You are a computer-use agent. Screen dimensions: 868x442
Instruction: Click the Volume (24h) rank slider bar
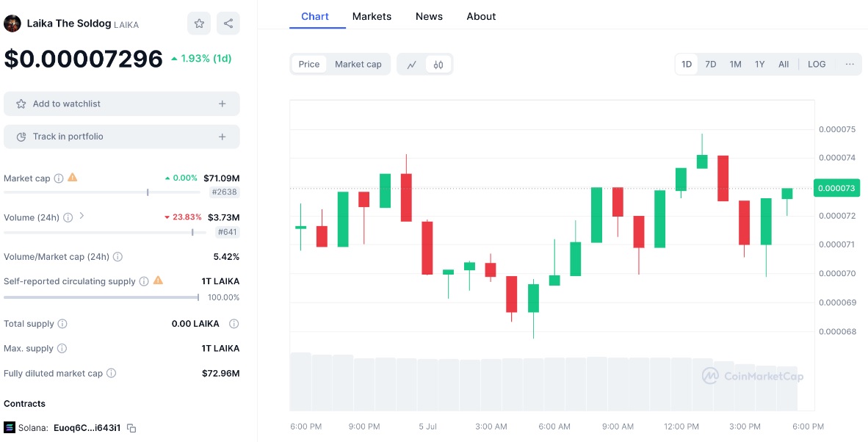(x=104, y=232)
